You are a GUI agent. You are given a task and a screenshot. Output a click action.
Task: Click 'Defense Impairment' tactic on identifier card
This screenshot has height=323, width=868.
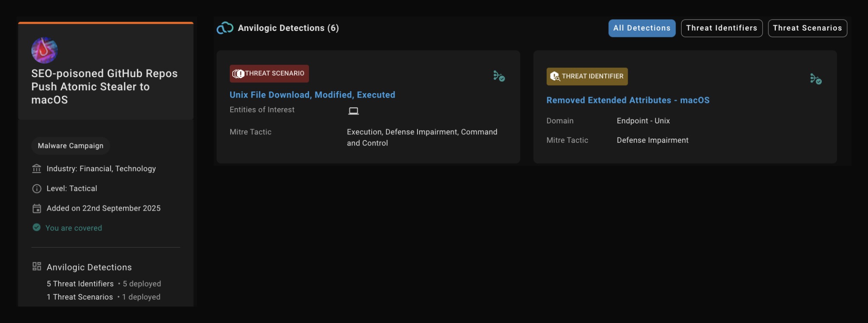tap(653, 140)
